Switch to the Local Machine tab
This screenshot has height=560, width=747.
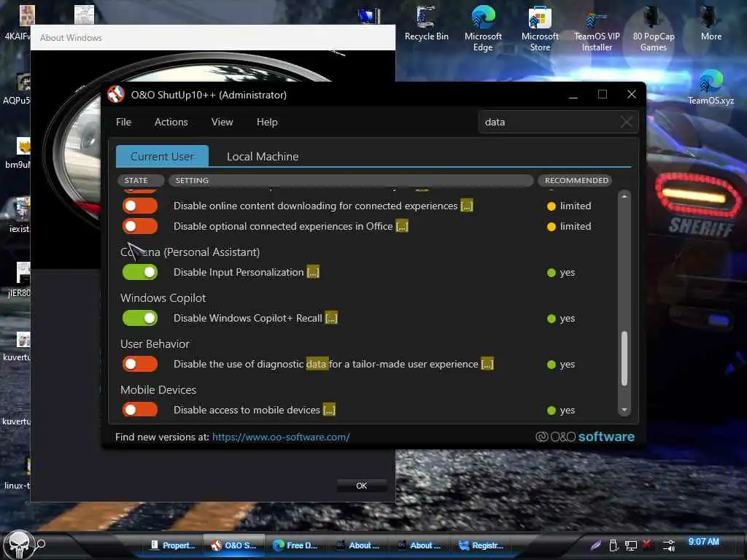click(x=263, y=156)
